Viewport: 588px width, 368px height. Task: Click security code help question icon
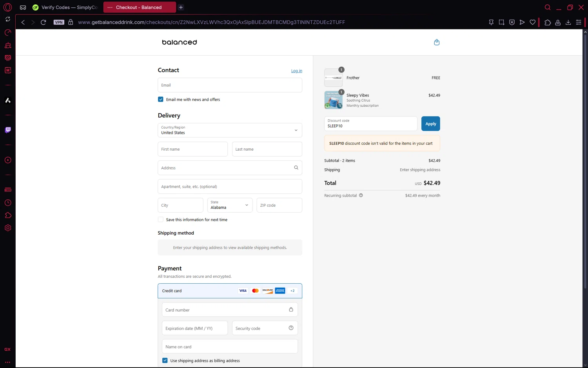(x=291, y=328)
